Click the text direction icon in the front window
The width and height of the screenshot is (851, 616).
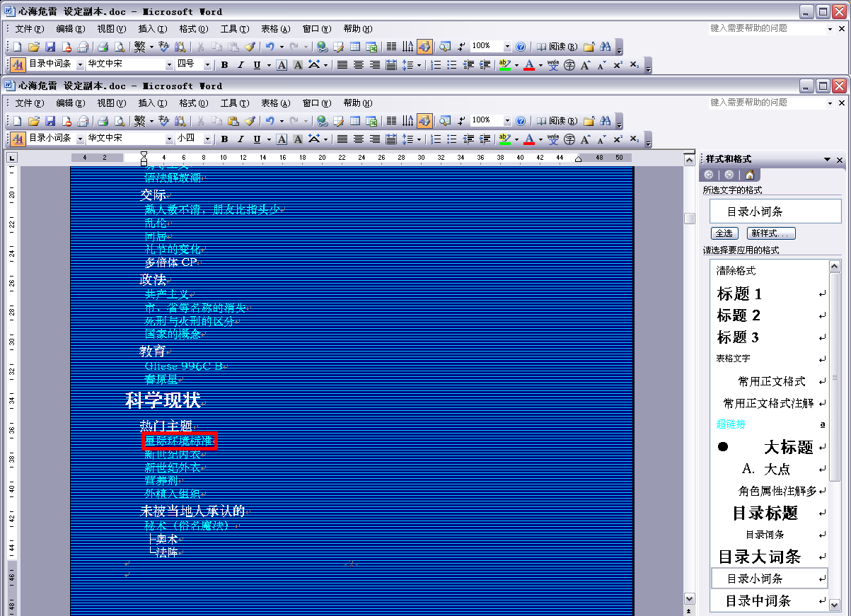click(x=407, y=121)
